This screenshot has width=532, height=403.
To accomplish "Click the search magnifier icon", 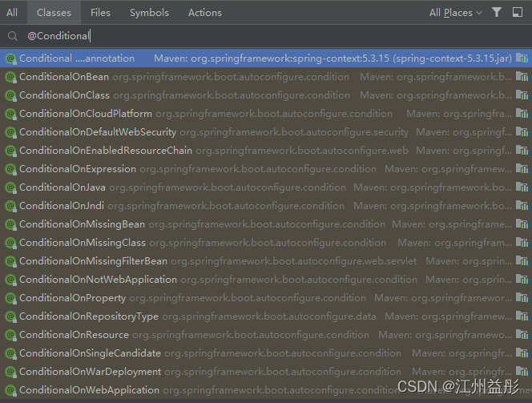I will [x=13, y=36].
